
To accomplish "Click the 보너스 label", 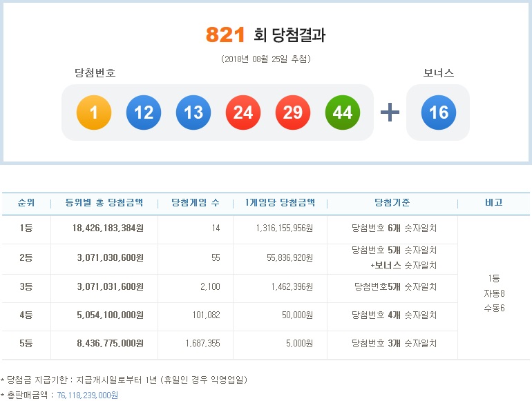I will click(x=438, y=72).
